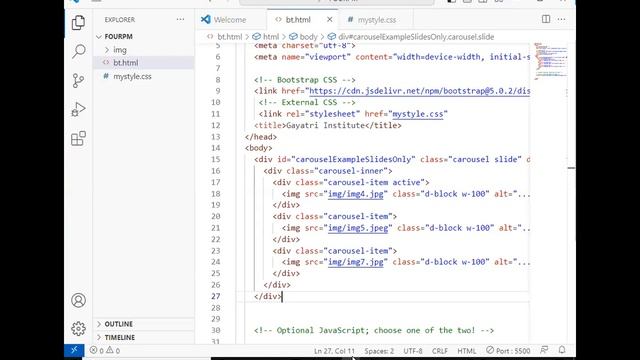Click the </head> tag on line 13
Viewport: 640px width, 360px height.
[x=261, y=137]
